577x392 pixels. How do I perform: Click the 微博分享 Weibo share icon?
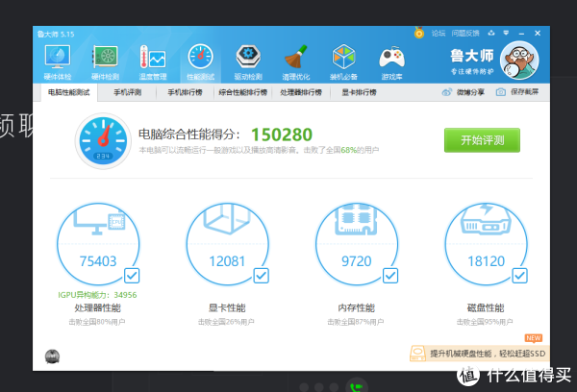[447, 92]
